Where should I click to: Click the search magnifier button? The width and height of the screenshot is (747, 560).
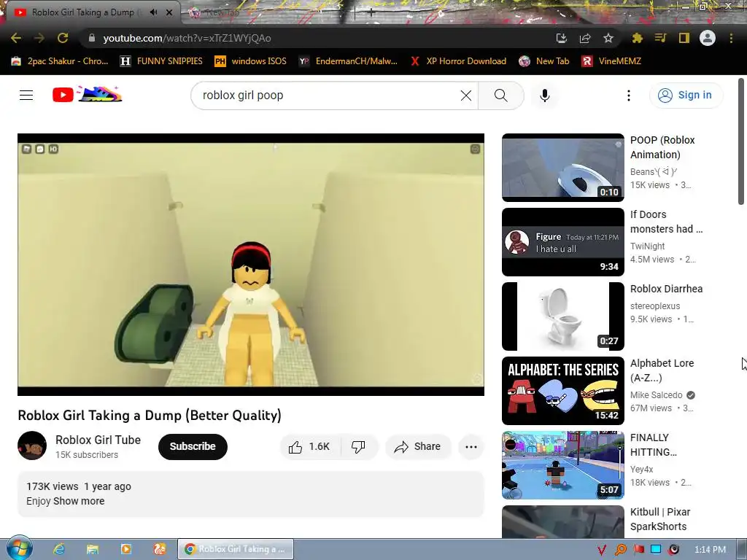click(x=500, y=96)
